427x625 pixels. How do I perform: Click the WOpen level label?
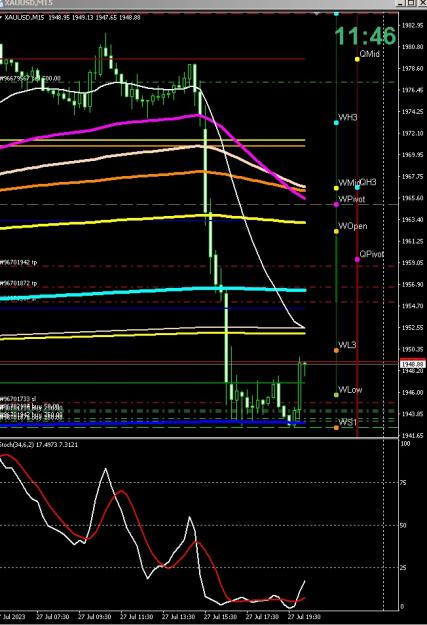coord(353,226)
